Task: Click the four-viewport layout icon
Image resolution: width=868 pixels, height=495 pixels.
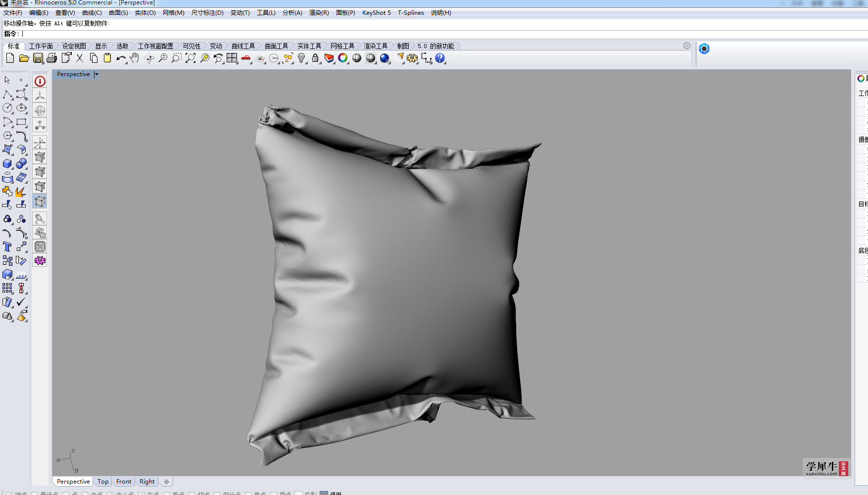Action: pos(232,58)
